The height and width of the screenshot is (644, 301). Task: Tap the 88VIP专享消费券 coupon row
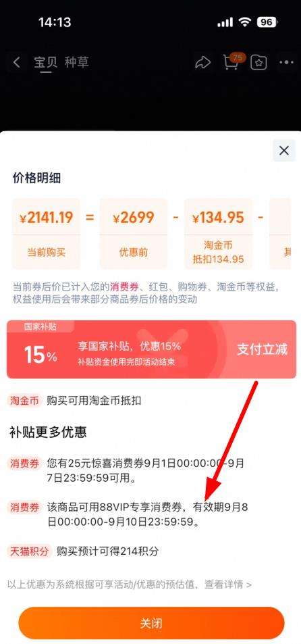click(128, 515)
